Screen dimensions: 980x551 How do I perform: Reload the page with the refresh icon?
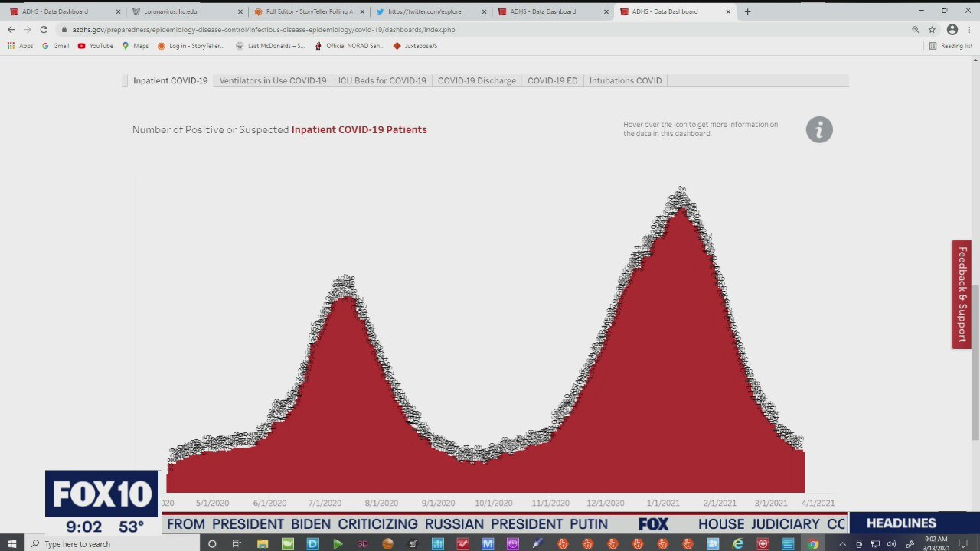[44, 29]
